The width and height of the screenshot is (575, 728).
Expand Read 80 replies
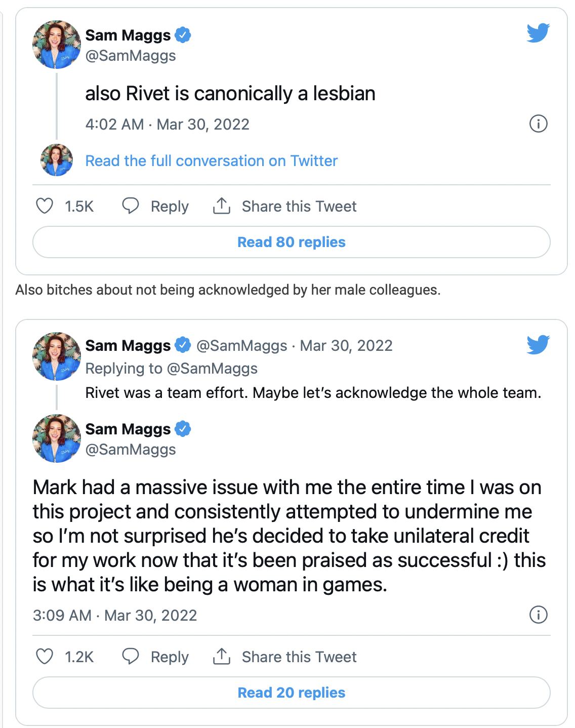point(292,242)
